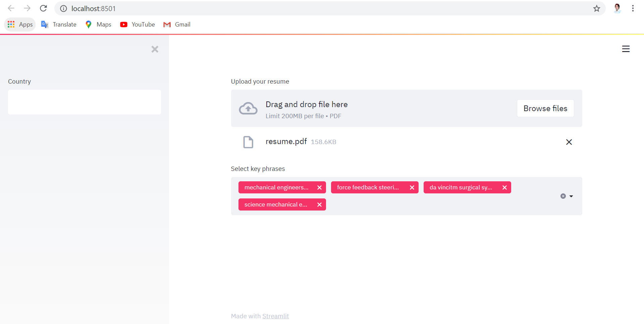Viewport: 644px width, 324px height.
Task: Expand the key phrases dropdown arrow
Action: pos(571,196)
